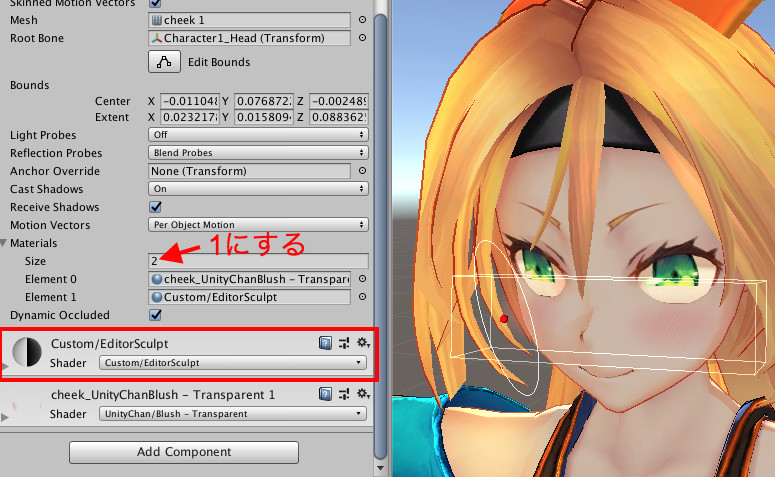
Task: Click the 'Anchor Override' label
Action: click(55, 171)
